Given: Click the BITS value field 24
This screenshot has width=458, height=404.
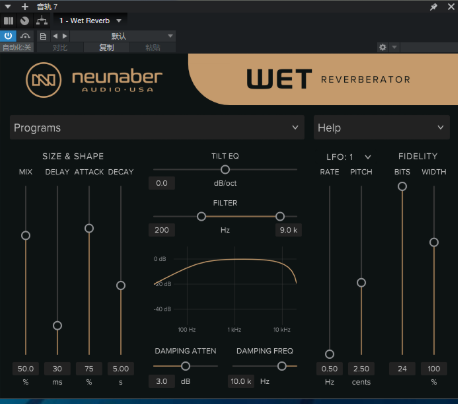Looking at the screenshot, I should pos(402,369).
